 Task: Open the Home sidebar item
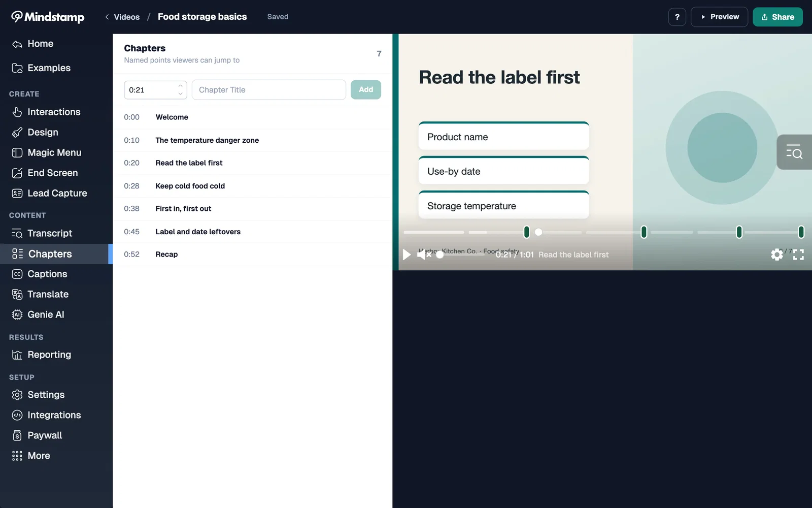click(x=56, y=44)
